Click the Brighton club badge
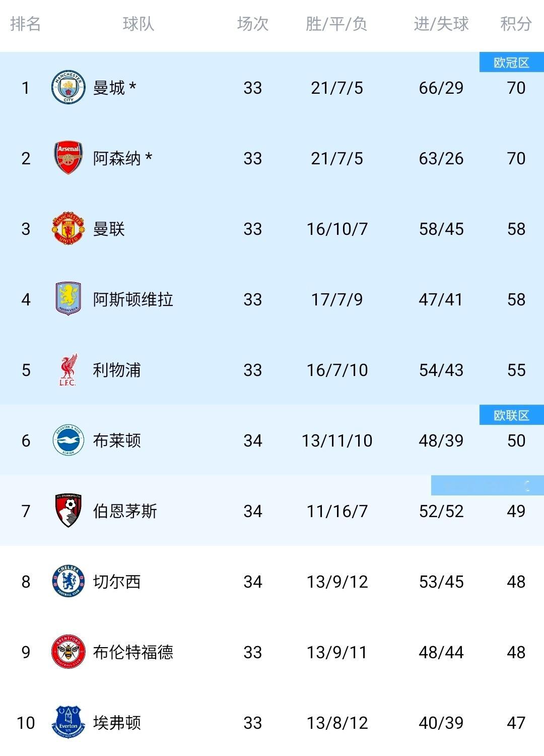The image size is (544, 756). pyautogui.click(x=68, y=440)
